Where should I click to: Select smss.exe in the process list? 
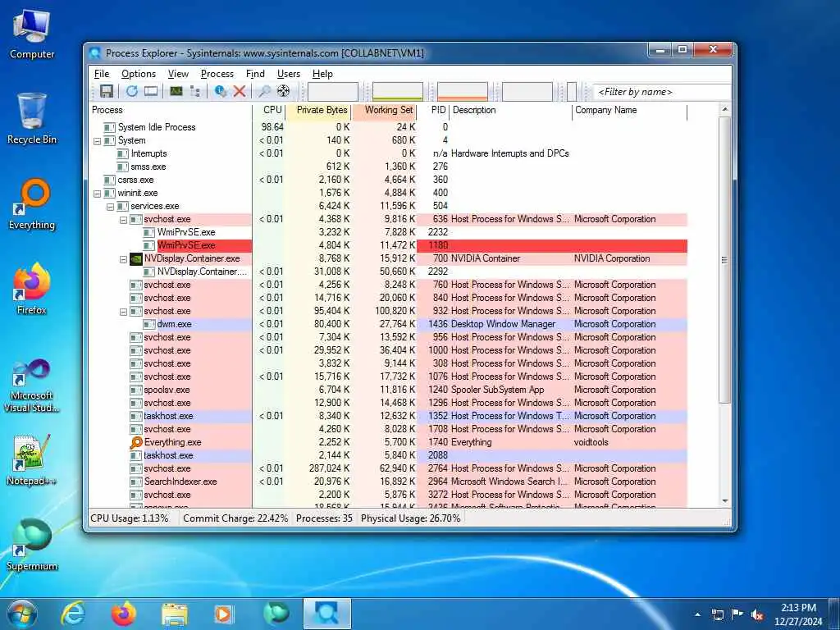[x=388, y=167]
